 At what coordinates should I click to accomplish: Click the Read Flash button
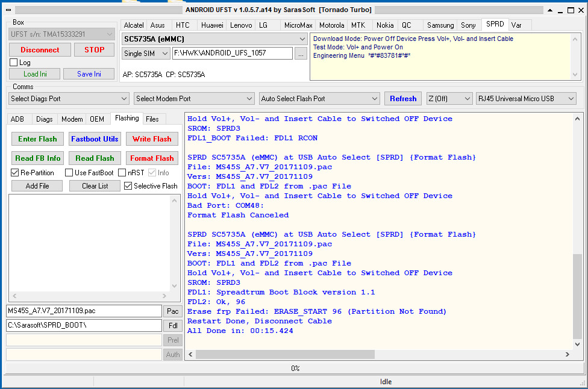pyautogui.click(x=95, y=158)
